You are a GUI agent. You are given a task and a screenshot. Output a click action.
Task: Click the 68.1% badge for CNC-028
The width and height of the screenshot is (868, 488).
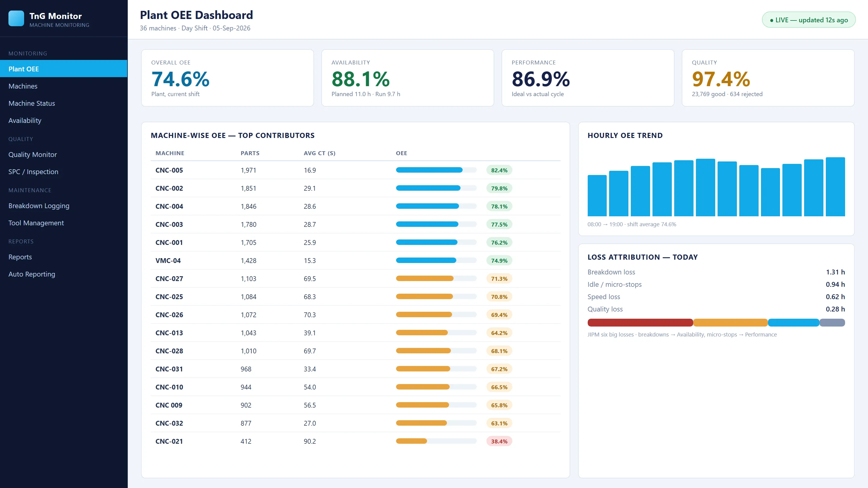499,351
